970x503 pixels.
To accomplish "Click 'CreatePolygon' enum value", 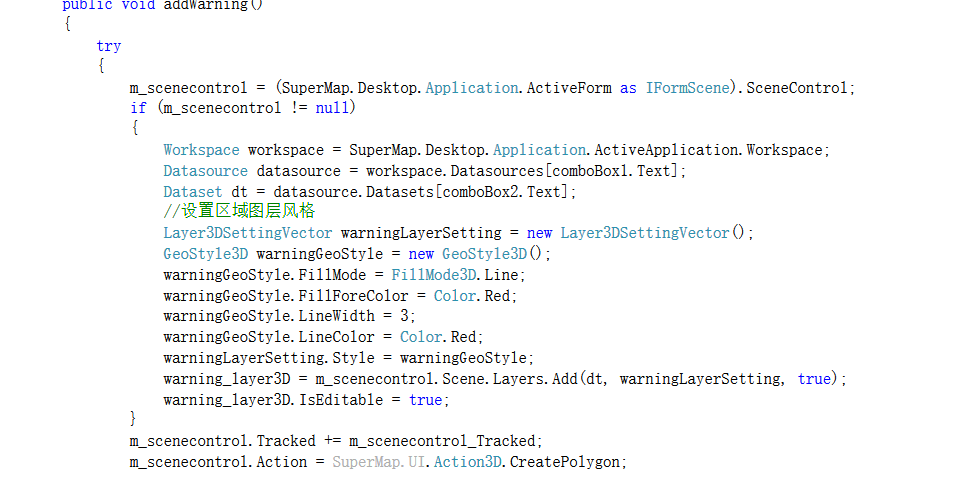I will (565, 462).
